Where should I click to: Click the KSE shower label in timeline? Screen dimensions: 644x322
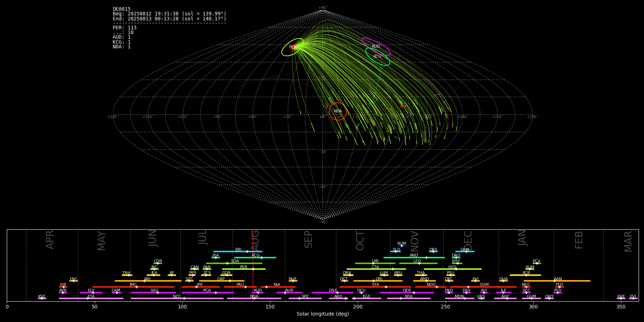[x=42, y=297]
